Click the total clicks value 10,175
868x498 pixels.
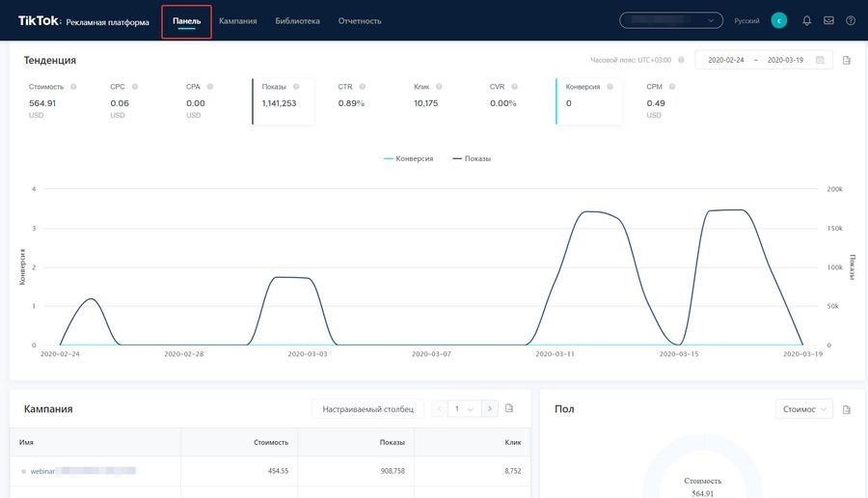click(425, 103)
